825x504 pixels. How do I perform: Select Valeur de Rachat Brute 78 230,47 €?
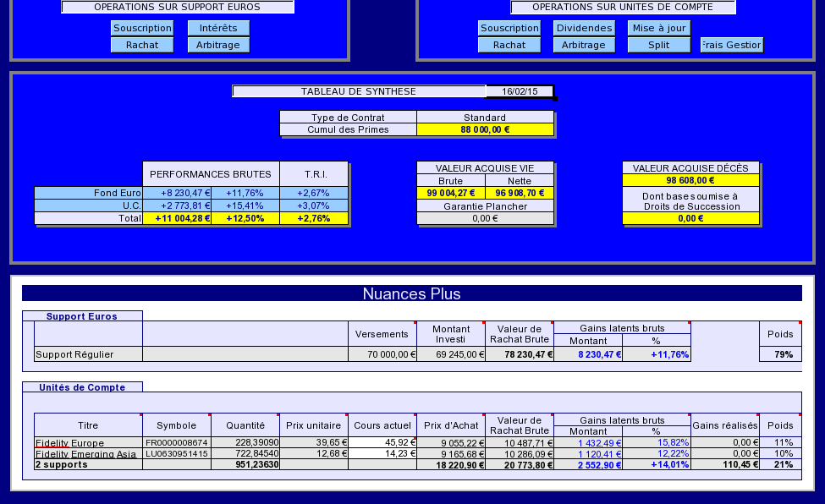pos(520,354)
